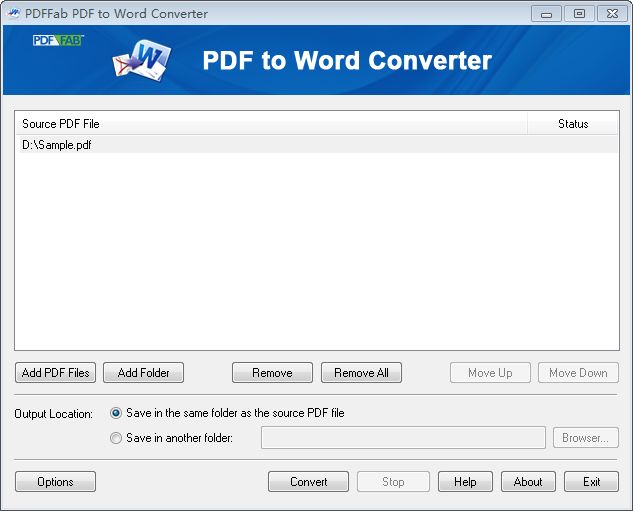Click the Source PDF File column header
Screen dimensions: 633x511
[x=271, y=124]
